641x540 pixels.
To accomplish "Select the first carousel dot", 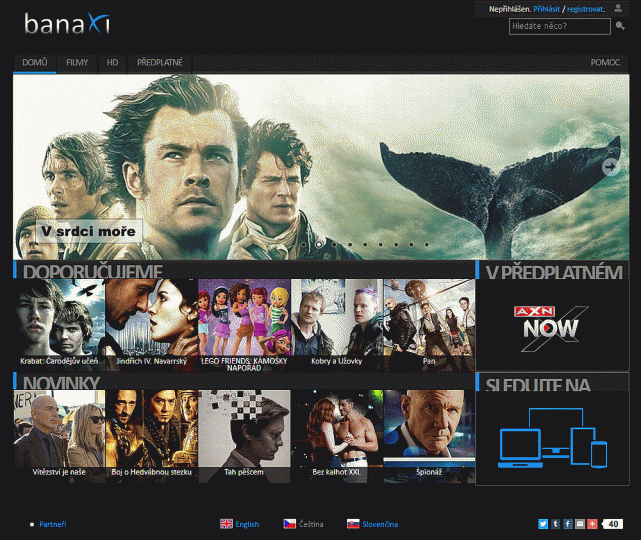I will (x=303, y=244).
